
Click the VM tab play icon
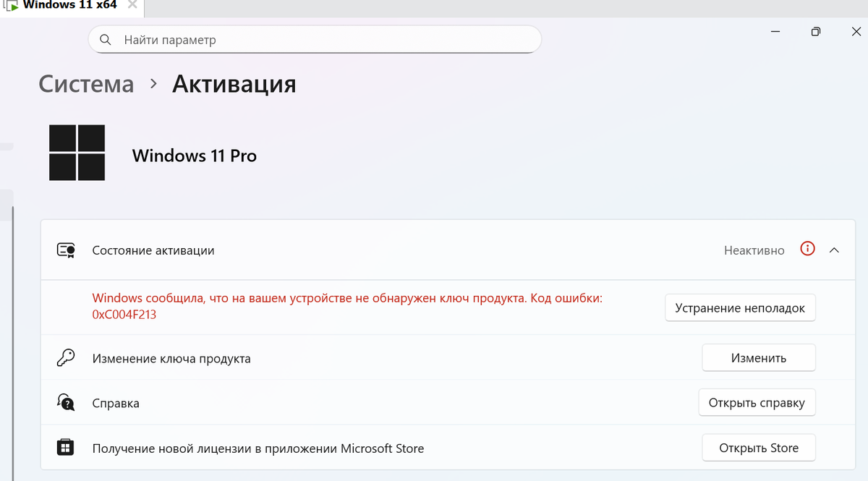click(12, 5)
